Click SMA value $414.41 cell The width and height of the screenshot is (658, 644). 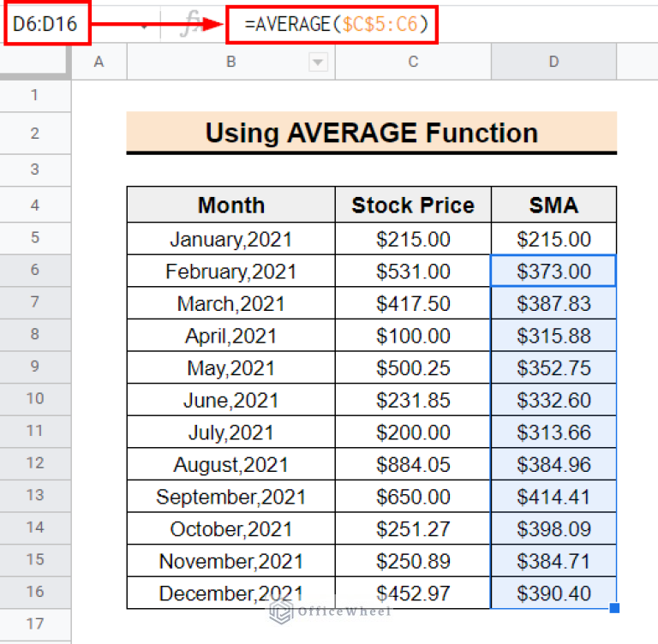(553, 497)
